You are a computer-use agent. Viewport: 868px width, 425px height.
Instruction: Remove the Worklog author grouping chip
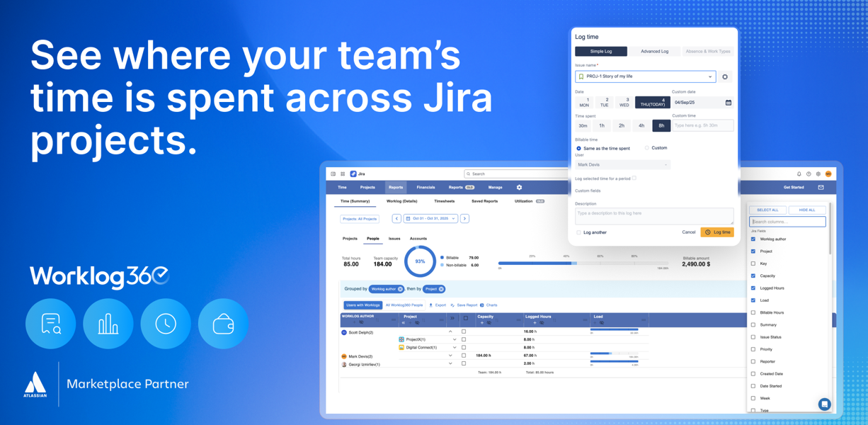[x=400, y=289]
